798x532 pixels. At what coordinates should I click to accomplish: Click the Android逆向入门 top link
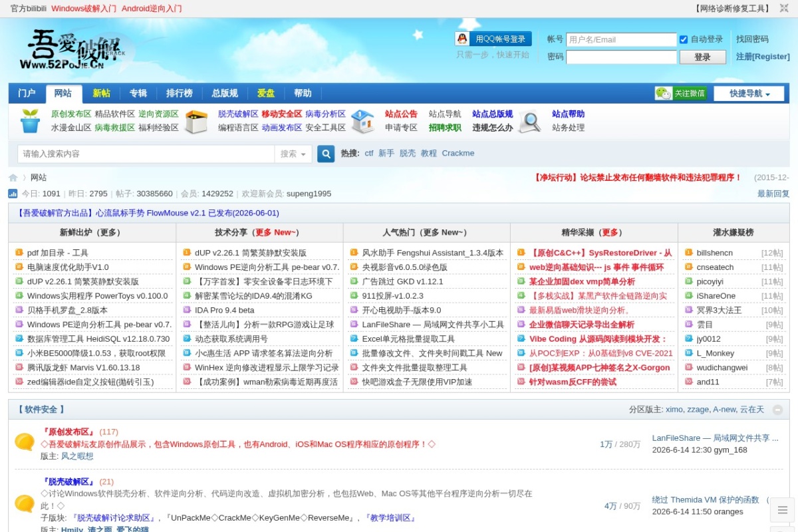coord(152,9)
